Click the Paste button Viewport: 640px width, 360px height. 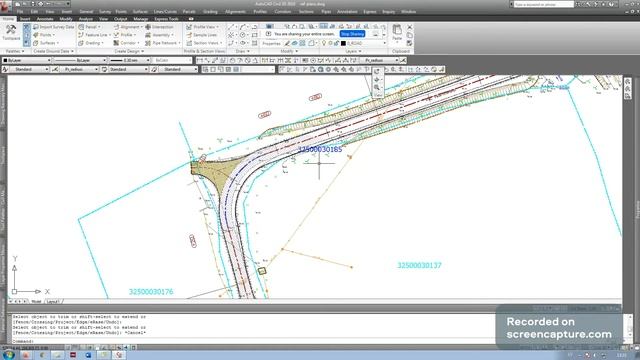(397, 32)
